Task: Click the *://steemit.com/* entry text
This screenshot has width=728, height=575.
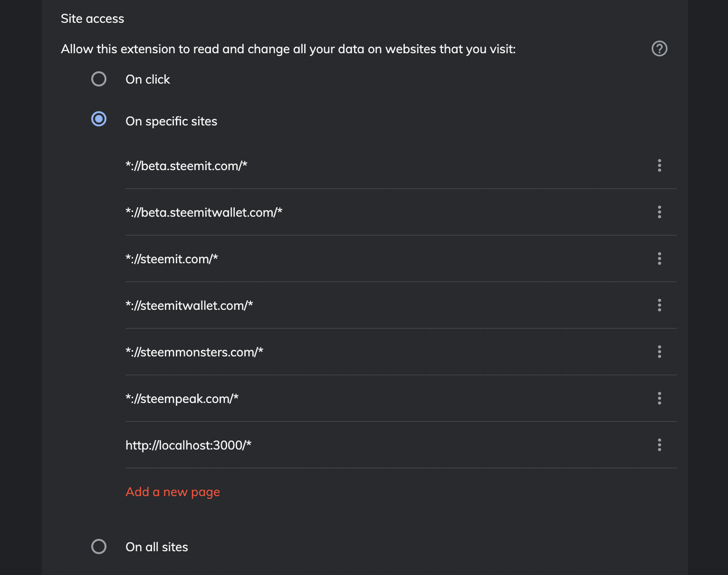Action: 172,259
